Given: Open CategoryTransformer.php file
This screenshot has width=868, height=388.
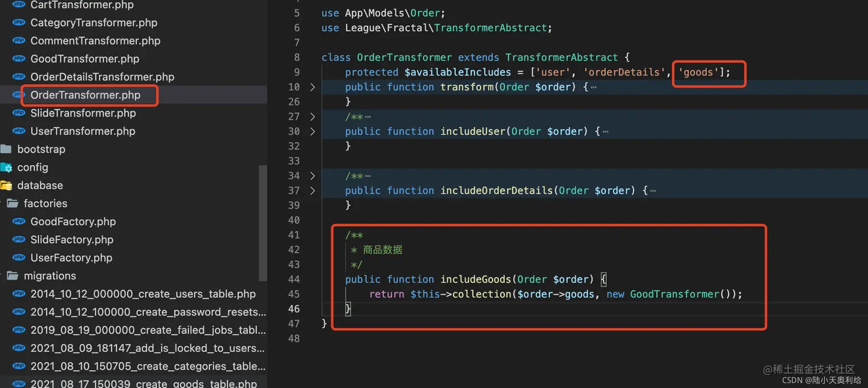Looking at the screenshot, I should pyautogui.click(x=94, y=23).
